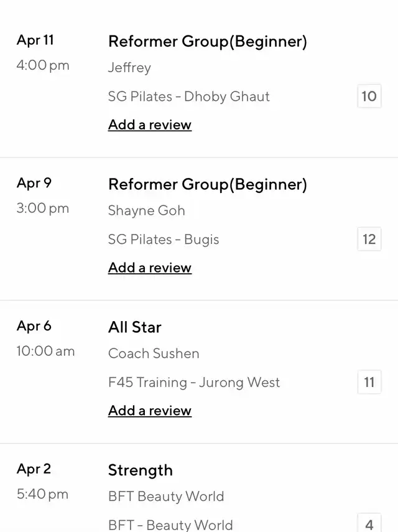Open the Strength class title
Image resolution: width=398 pixels, height=532 pixels.
tap(141, 470)
